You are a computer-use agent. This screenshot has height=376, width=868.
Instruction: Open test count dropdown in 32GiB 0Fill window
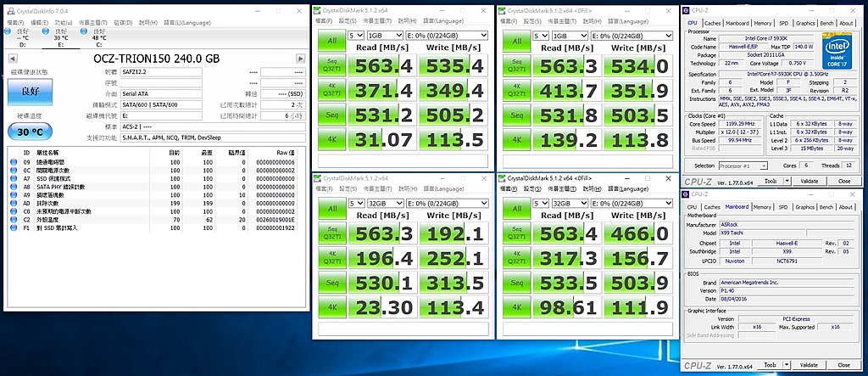click(540, 203)
